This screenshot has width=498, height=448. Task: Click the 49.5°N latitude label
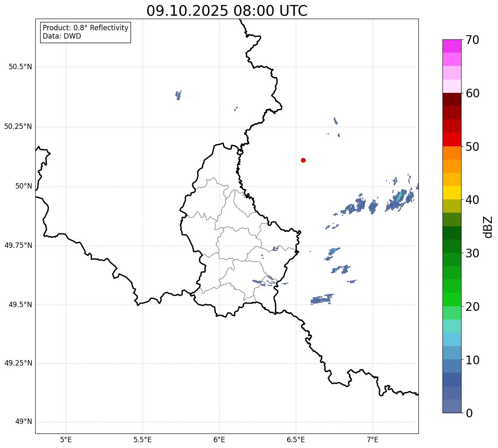pos(20,305)
